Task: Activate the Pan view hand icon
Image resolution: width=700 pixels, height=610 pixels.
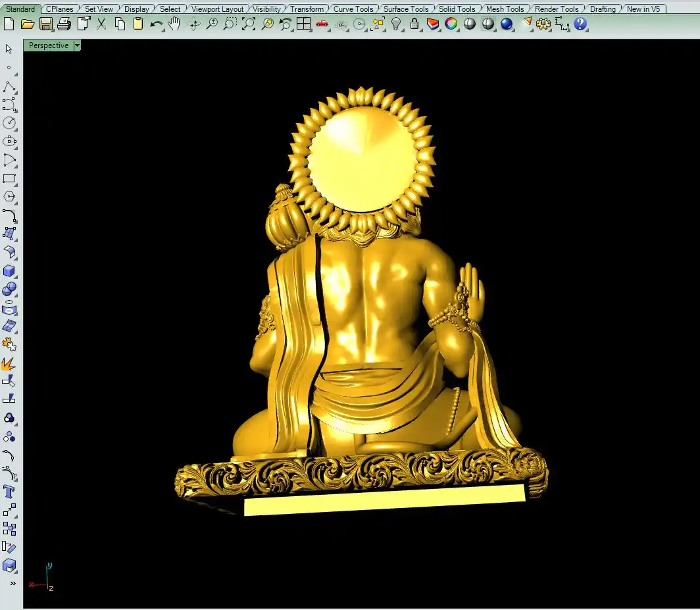Action: (x=174, y=24)
